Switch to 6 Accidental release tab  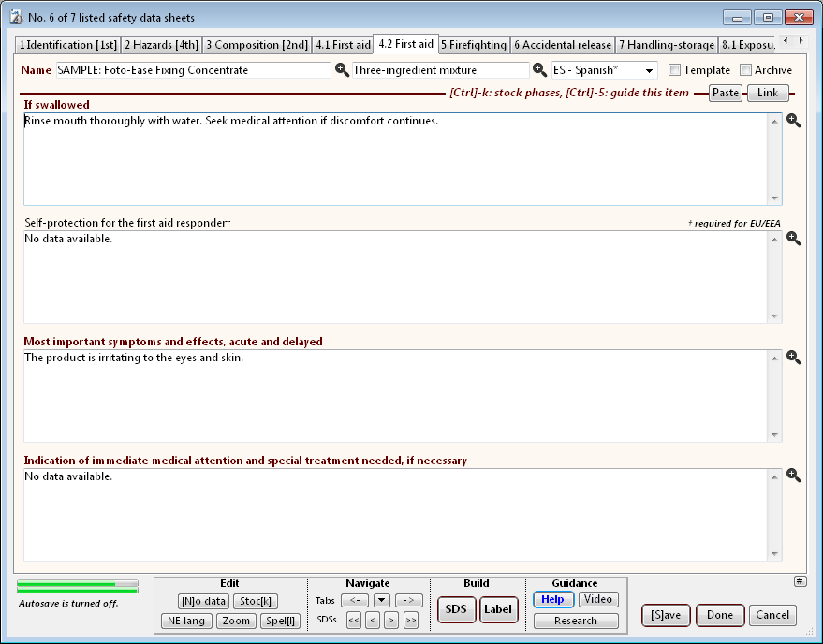coord(563,45)
